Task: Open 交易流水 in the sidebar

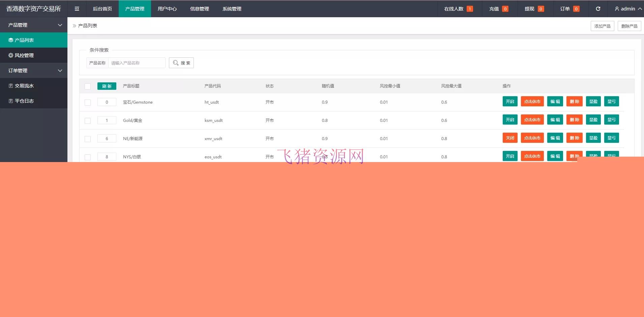Action: click(x=34, y=86)
